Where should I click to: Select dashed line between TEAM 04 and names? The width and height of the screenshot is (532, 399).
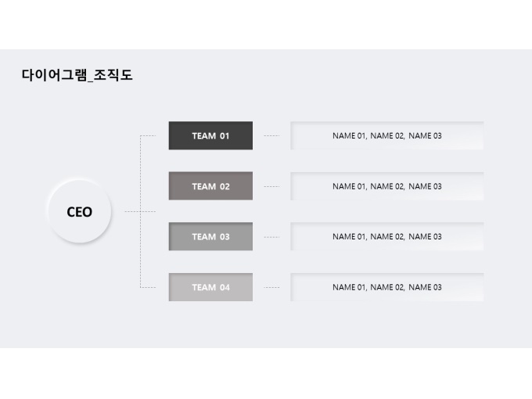[x=271, y=287]
